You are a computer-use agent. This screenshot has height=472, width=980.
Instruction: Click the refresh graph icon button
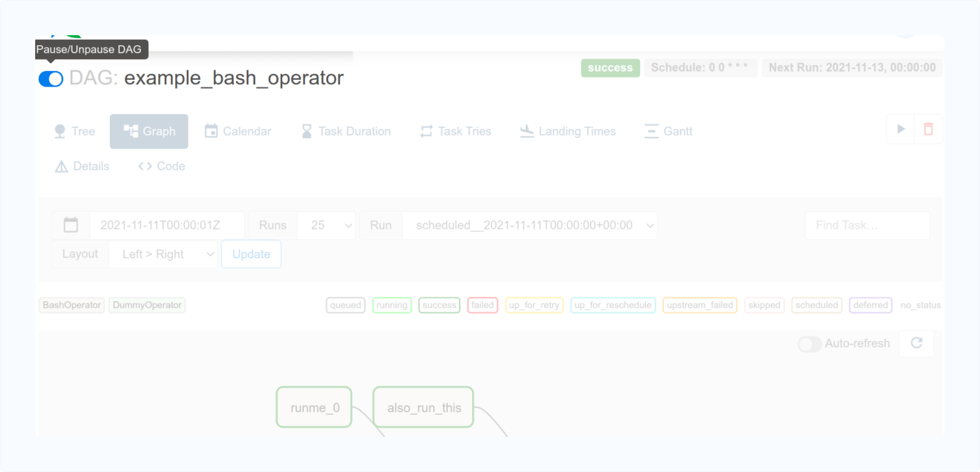916,343
